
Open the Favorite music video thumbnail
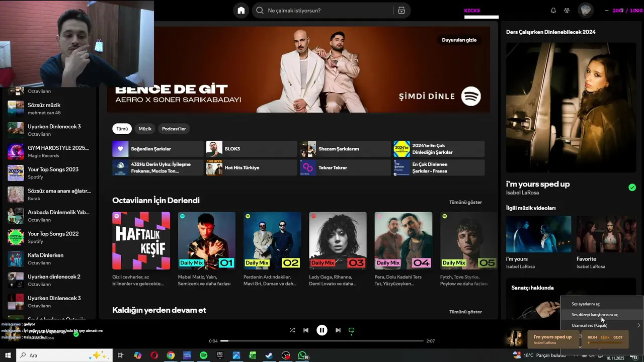point(606,234)
